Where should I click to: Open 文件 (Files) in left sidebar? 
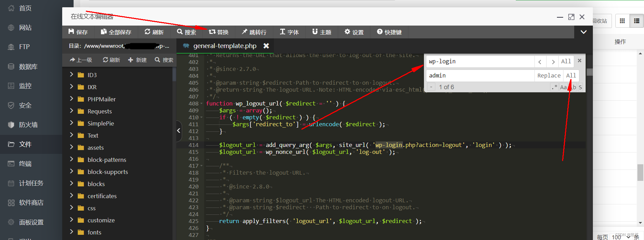pos(25,144)
